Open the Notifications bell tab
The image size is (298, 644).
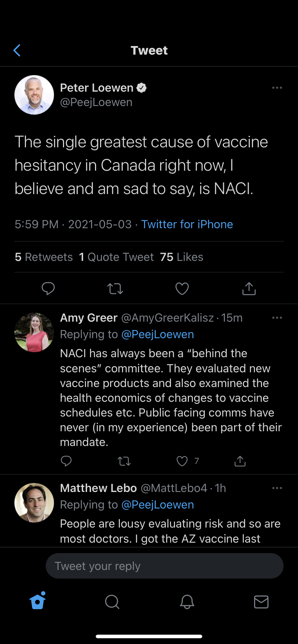pos(187,602)
